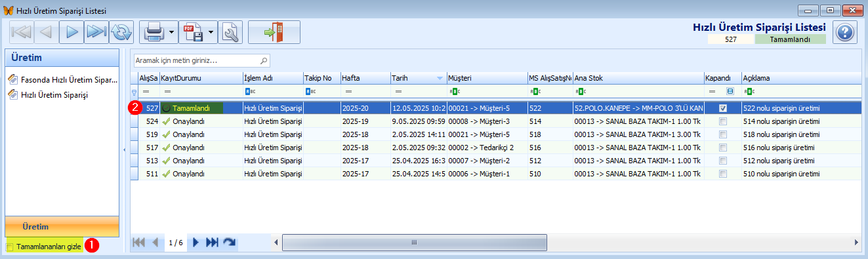Enable the Tamamlananları gizle checkbox

click(x=10, y=247)
